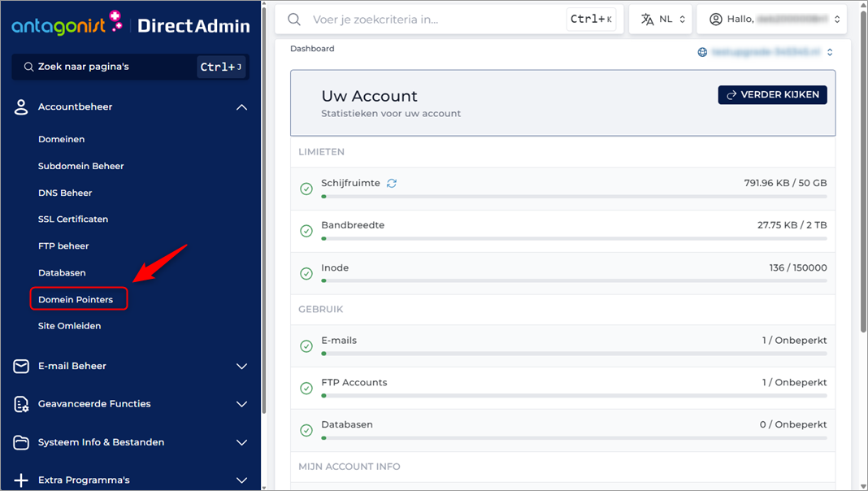Click the Geavanceerde Functies document-gear icon
868x491 pixels.
21,404
